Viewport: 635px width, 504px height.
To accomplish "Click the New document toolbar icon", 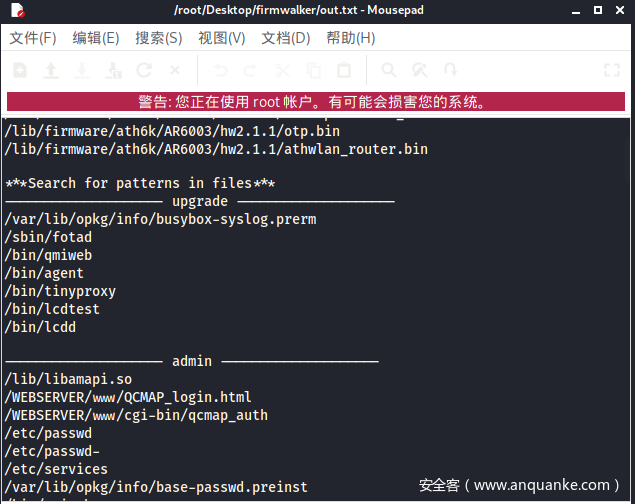I will click(20, 71).
